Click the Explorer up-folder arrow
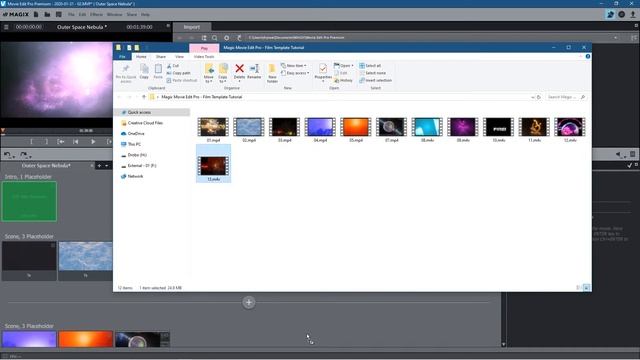The image size is (640, 360). (144, 97)
